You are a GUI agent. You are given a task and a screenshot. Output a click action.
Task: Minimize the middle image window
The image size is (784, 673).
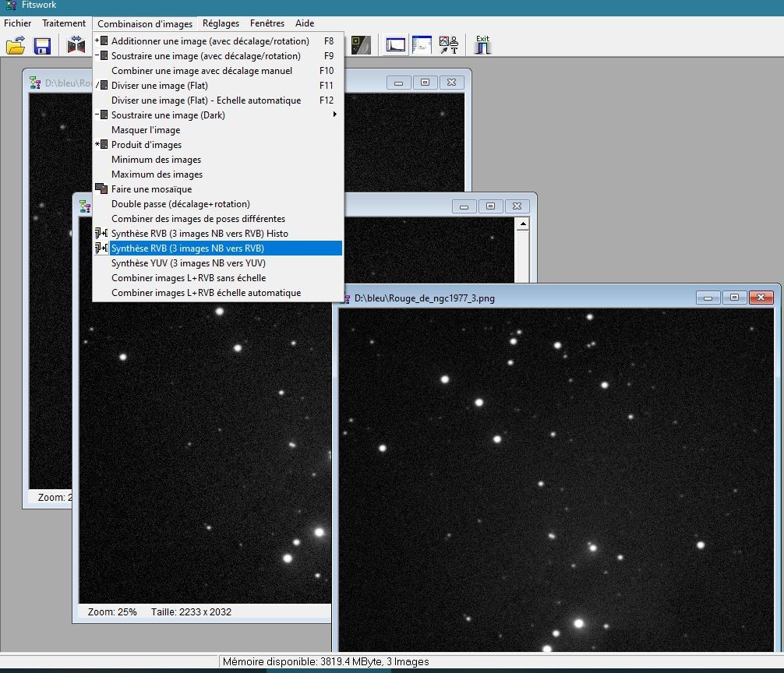click(464, 206)
